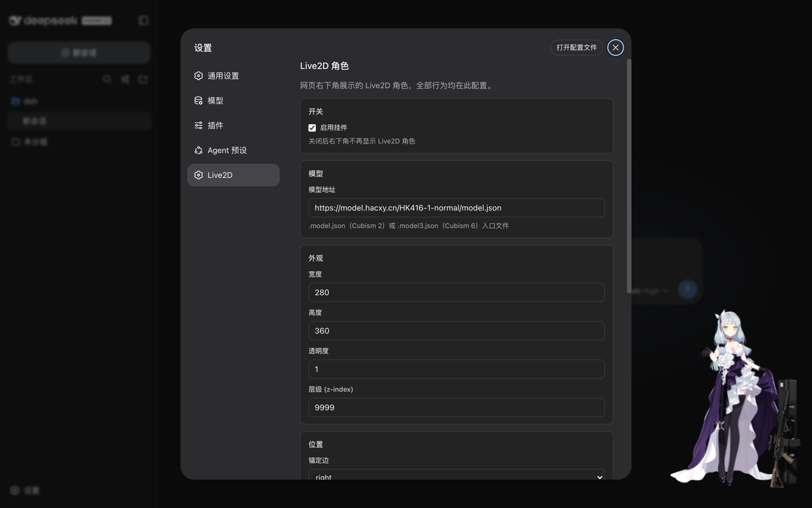Click the '开关' section title

[x=316, y=111]
